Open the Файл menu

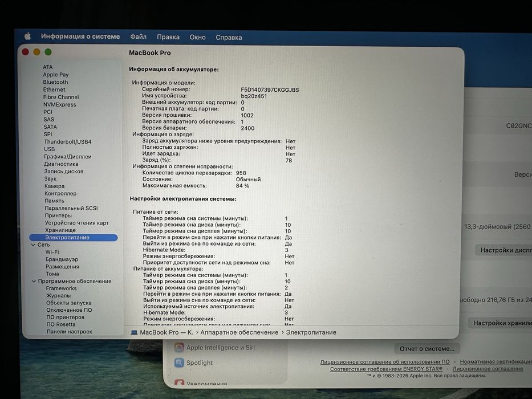coord(139,36)
